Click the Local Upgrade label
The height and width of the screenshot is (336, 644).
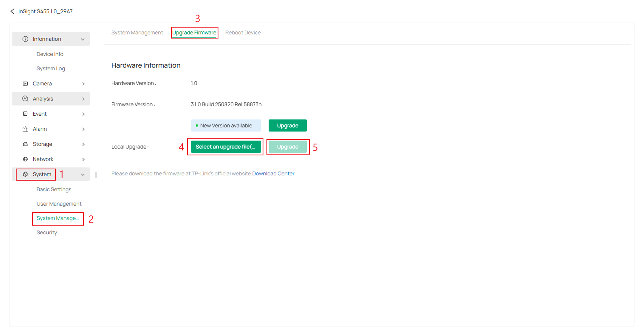[130, 147]
